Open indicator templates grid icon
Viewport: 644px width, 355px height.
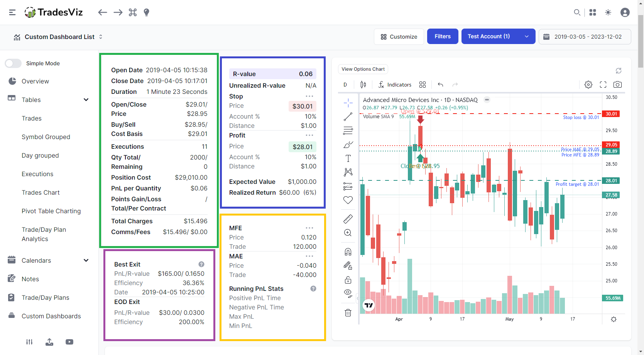[423, 85]
